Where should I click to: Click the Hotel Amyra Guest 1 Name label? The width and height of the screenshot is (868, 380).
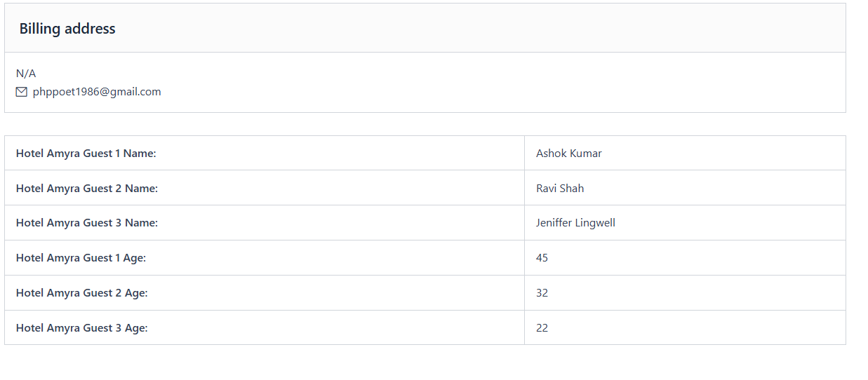(86, 154)
